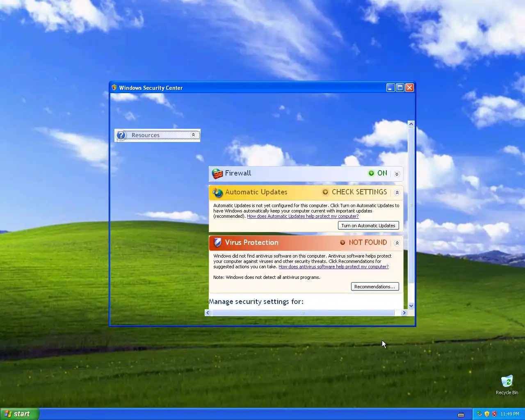Viewport: 525px width, 420px height.
Task: Click the horizontal scrollbar right arrow
Action: click(404, 313)
